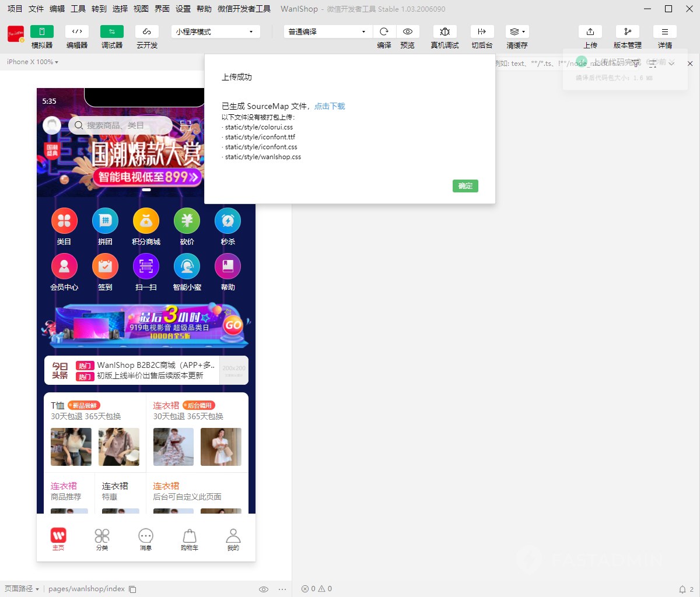Viewport: 700px width, 597px height.
Task: Expand the 页面路径 page path dropdown
Action: click(22, 589)
